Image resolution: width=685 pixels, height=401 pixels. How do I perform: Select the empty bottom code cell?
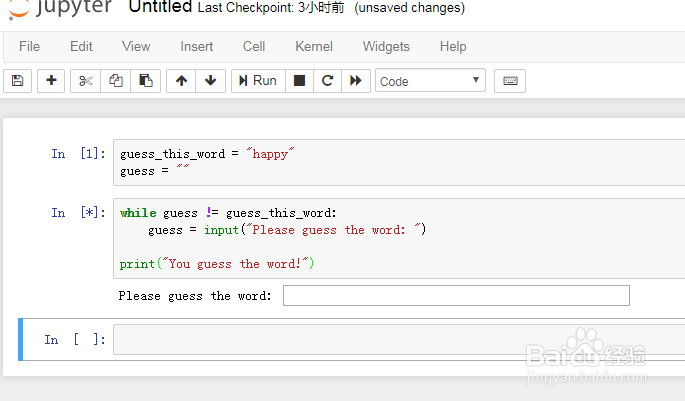(399, 339)
